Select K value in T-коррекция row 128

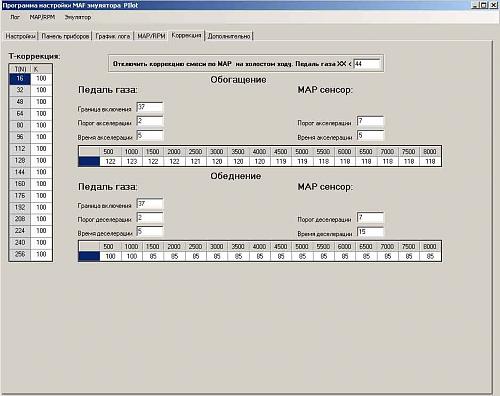pos(41,161)
